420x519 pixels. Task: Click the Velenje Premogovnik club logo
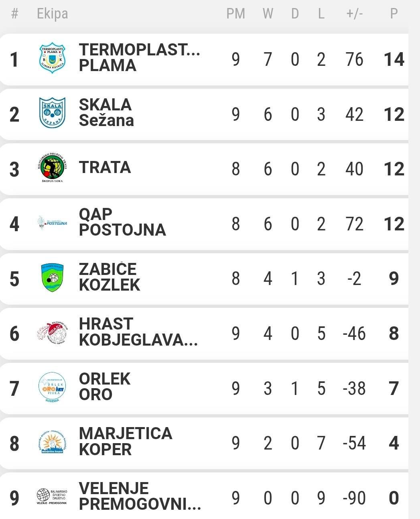[52, 497]
